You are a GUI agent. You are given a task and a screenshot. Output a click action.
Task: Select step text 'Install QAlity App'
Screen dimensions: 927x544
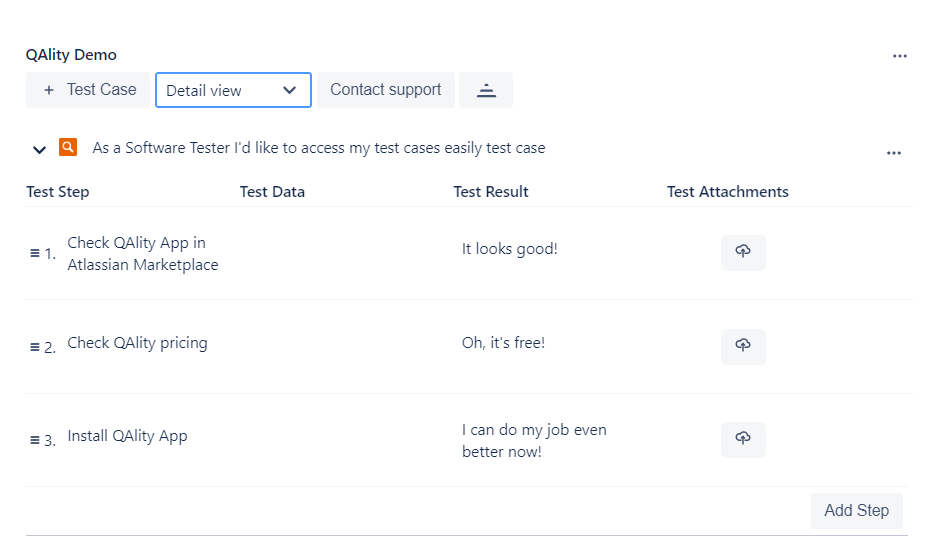[127, 436]
